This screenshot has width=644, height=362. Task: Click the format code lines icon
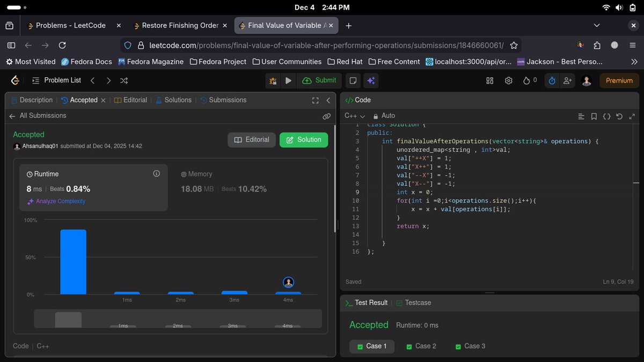tap(581, 116)
